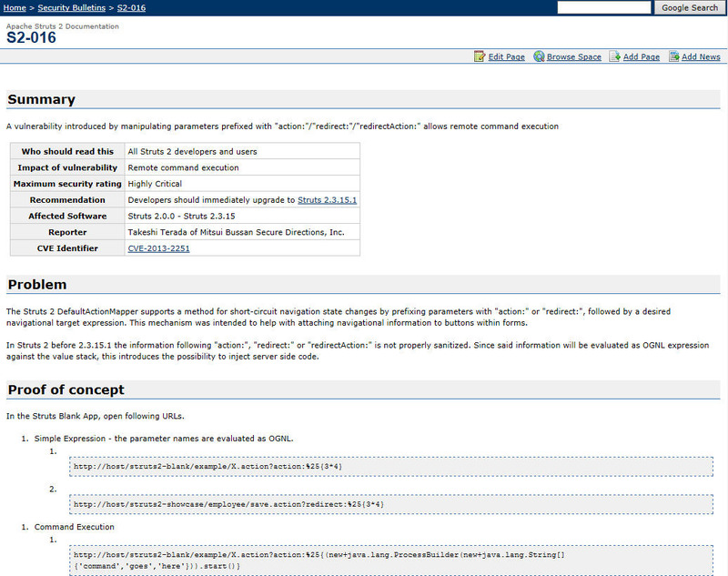Viewport: 728px width, 576px height.
Task: Click the save.action?redirect URL code block
Action: click(x=390, y=503)
